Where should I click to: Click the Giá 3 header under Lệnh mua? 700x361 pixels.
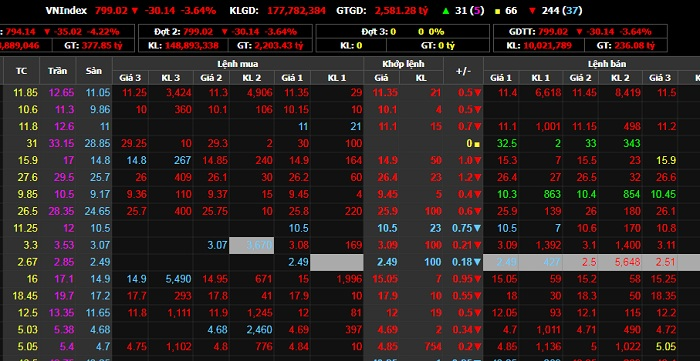[x=130, y=78]
